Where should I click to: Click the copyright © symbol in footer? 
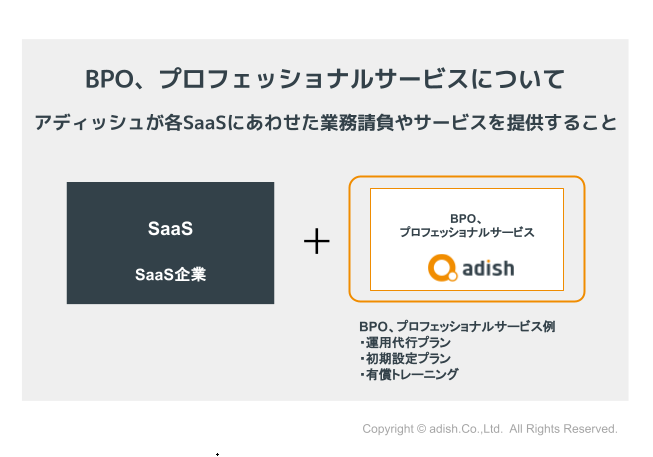[x=421, y=428]
